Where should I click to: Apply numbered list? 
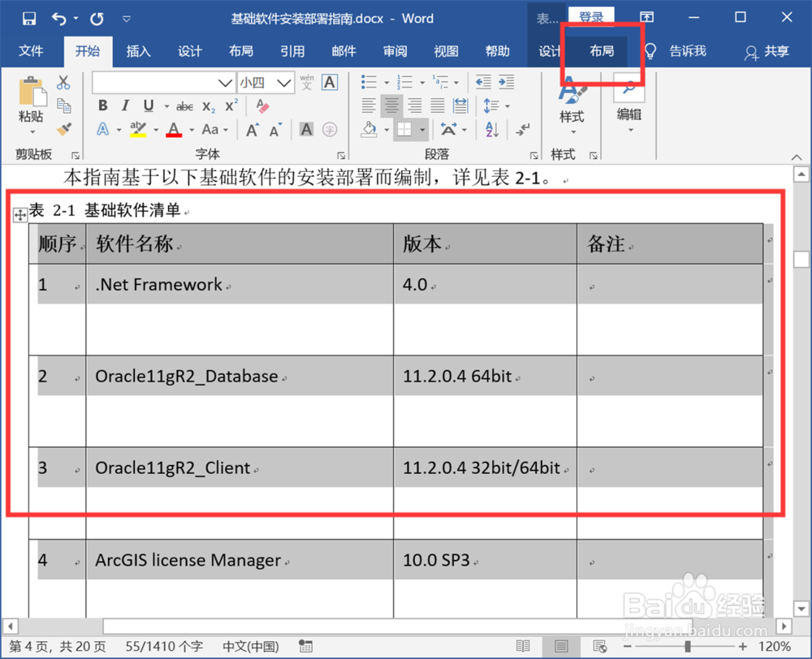404,82
